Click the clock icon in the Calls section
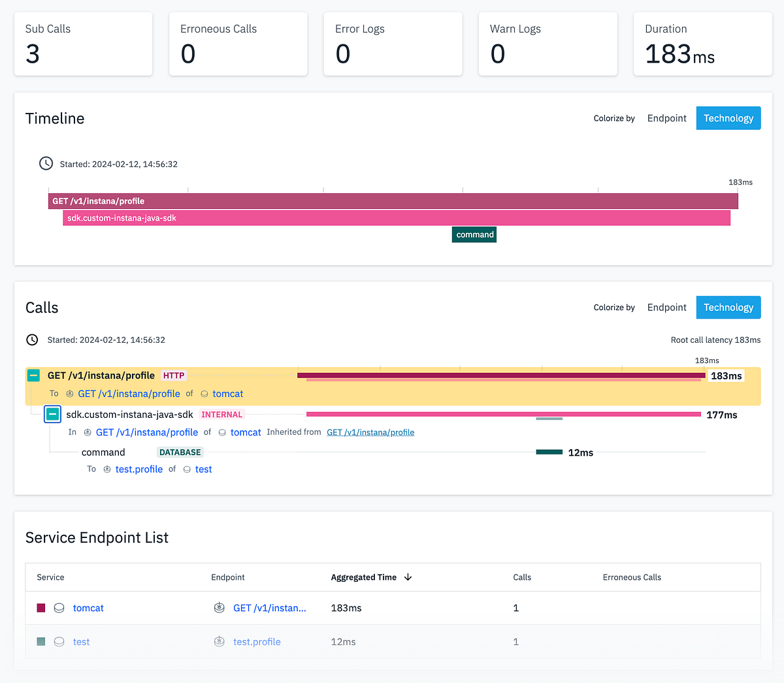This screenshot has height=683, width=784. coord(31,340)
